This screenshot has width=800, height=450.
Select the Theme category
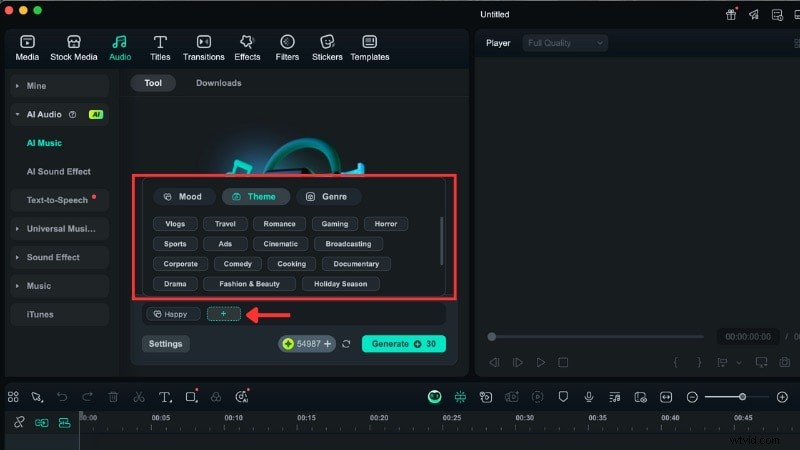point(256,196)
